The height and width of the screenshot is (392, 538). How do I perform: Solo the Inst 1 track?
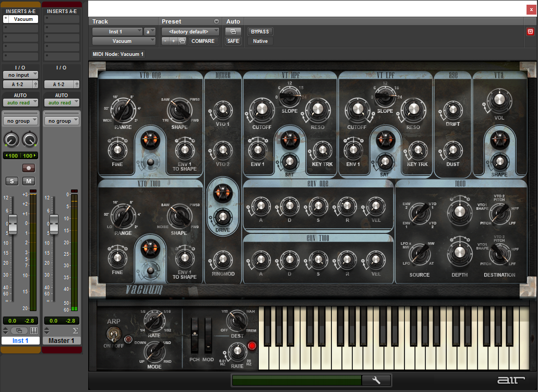coord(11,181)
